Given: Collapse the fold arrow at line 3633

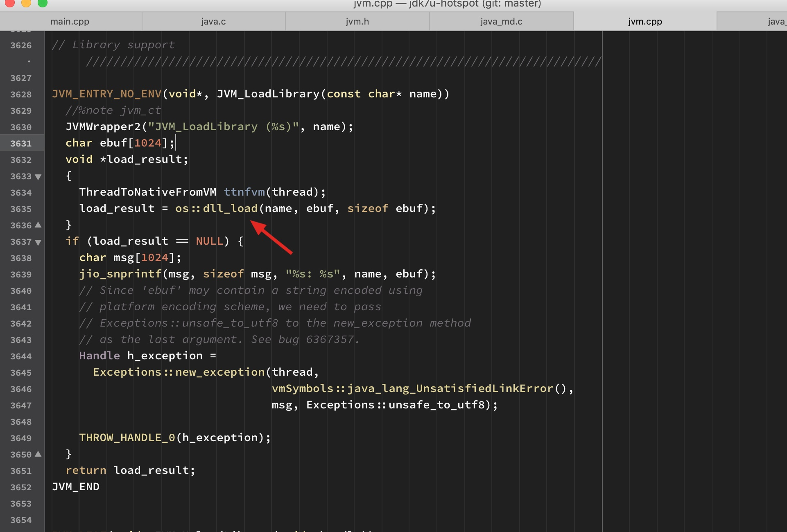Looking at the screenshot, I should (38, 177).
